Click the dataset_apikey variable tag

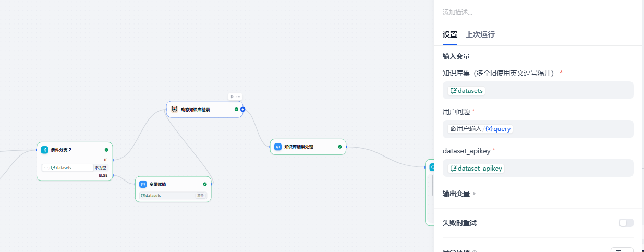click(476, 169)
